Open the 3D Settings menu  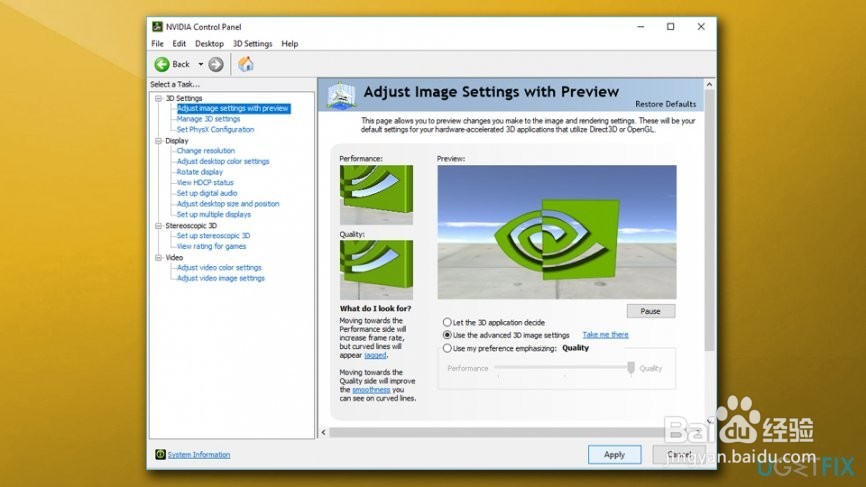(252, 44)
